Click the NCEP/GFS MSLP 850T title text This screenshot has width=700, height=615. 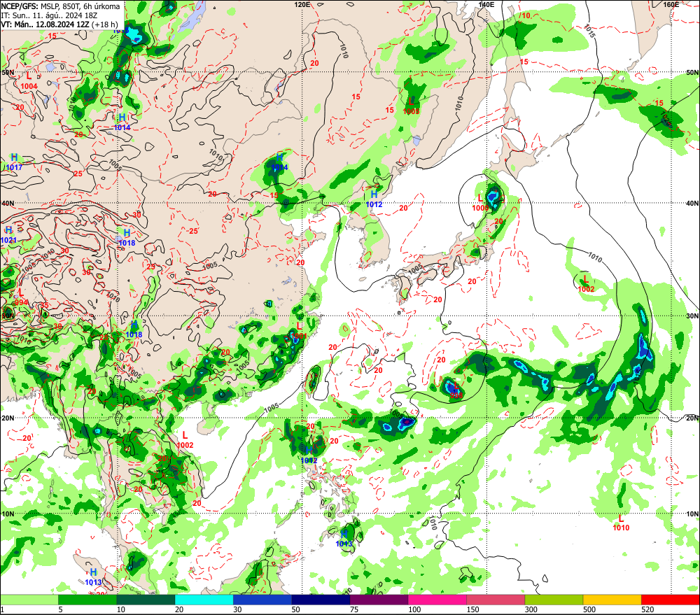coord(60,6)
